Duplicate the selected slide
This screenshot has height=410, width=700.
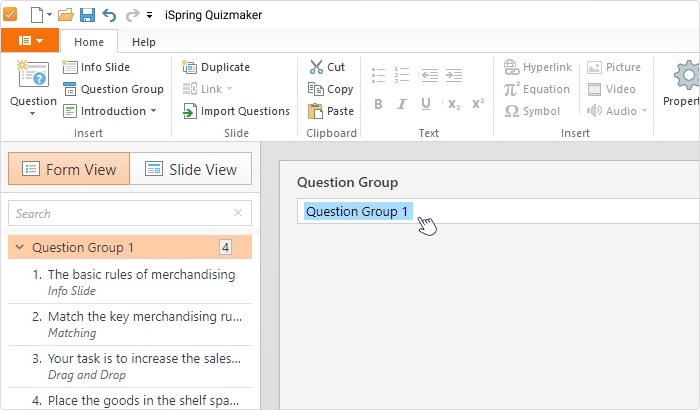[x=216, y=67]
